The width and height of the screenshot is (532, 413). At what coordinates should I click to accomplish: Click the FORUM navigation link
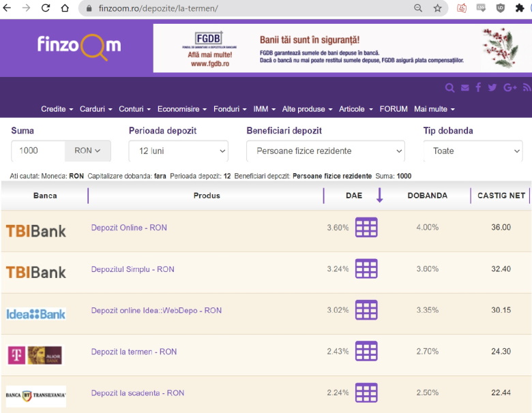[394, 109]
